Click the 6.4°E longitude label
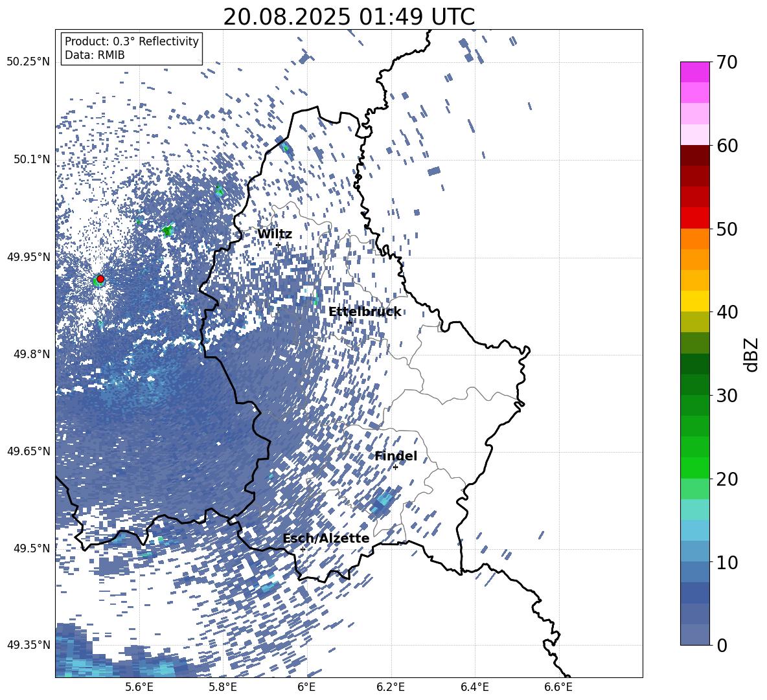Viewport: 767px width, 700px height. click(474, 687)
